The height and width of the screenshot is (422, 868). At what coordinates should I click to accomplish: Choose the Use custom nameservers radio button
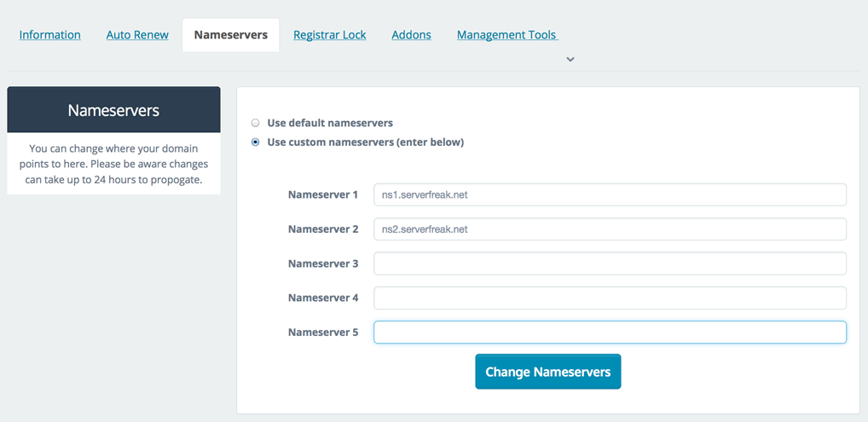[255, 142]
